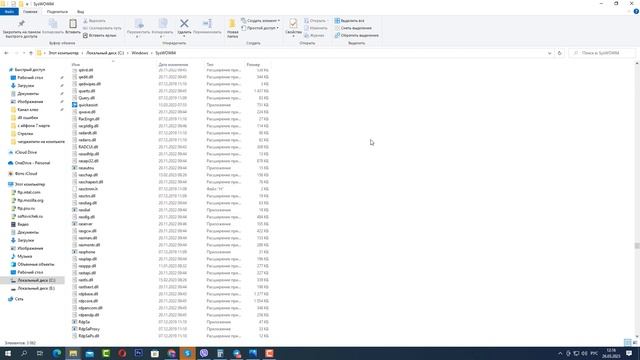Viewport: 640px width, 360px height.
Task: Switch to the Поделиться ribbon tab
Action: click(57, 12)
